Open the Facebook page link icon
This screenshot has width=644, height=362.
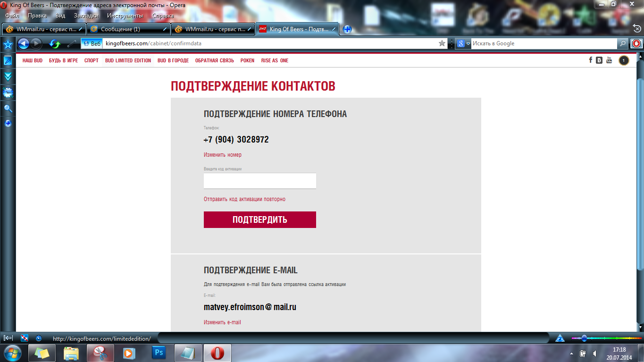pos(591,60)
